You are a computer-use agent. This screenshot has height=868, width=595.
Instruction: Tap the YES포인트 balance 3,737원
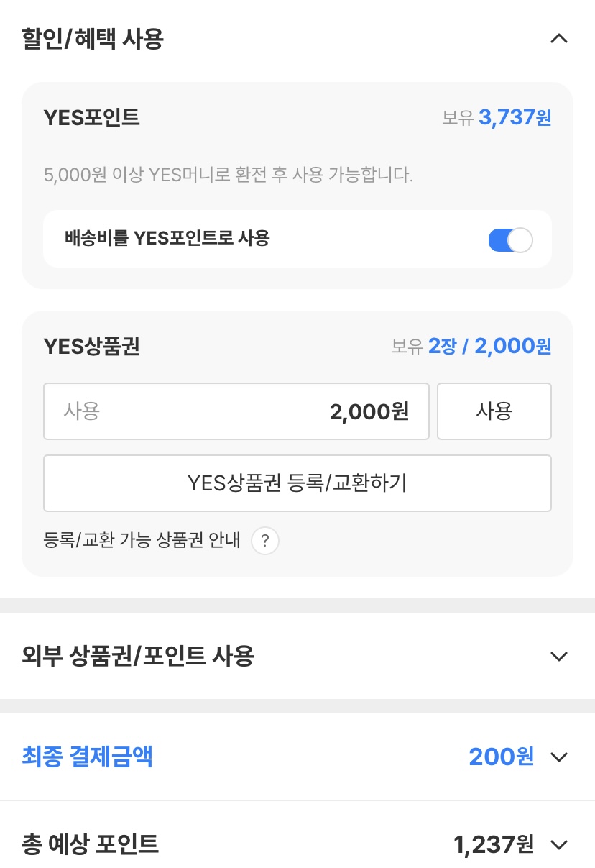tap(515, 117)
